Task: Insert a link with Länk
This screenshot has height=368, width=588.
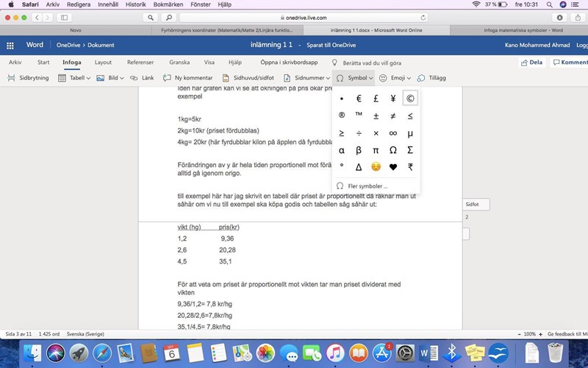Action: point(143,77)
